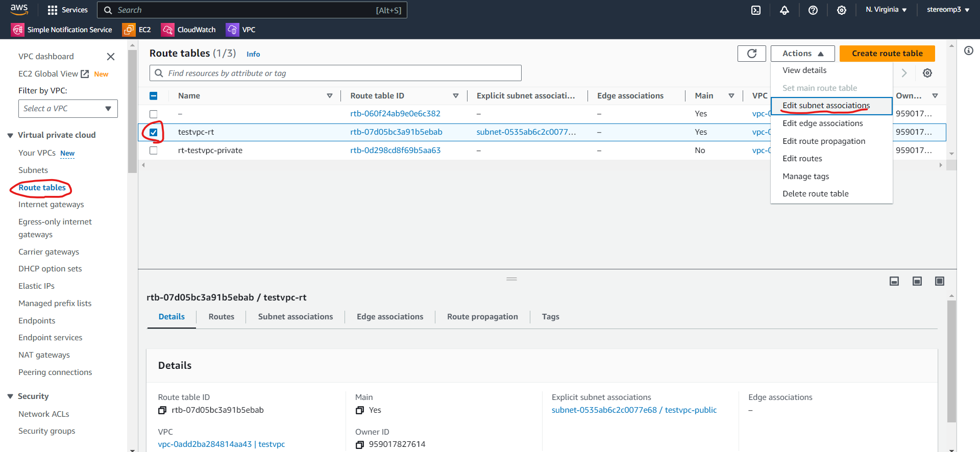
Task: Choose Delete route table
Action: [x=831, y=194]
